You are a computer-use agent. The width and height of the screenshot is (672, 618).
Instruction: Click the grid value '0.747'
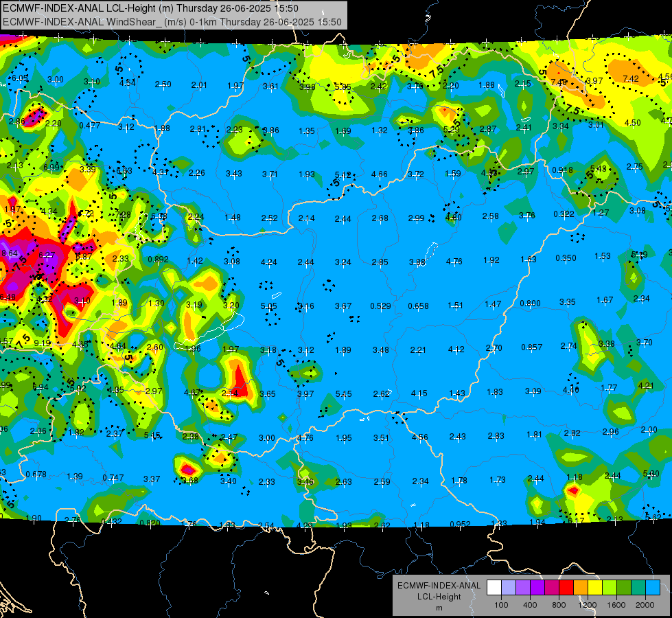[x=113, y=477]
